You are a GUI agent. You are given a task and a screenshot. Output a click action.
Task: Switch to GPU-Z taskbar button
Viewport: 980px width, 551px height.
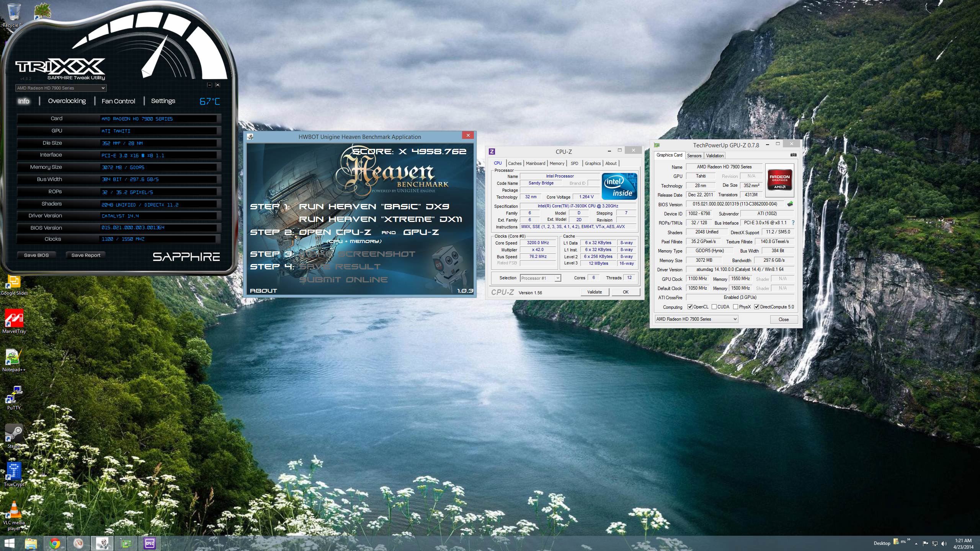pos(126,543)
